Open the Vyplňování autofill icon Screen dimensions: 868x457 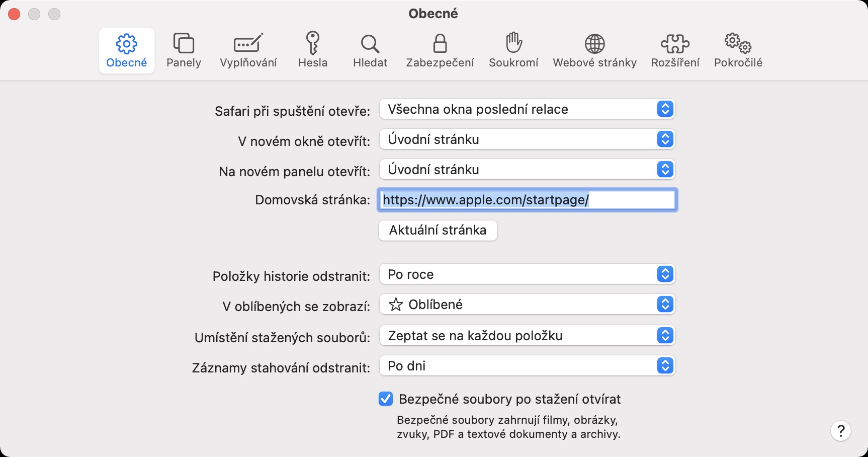pos(248,44)
